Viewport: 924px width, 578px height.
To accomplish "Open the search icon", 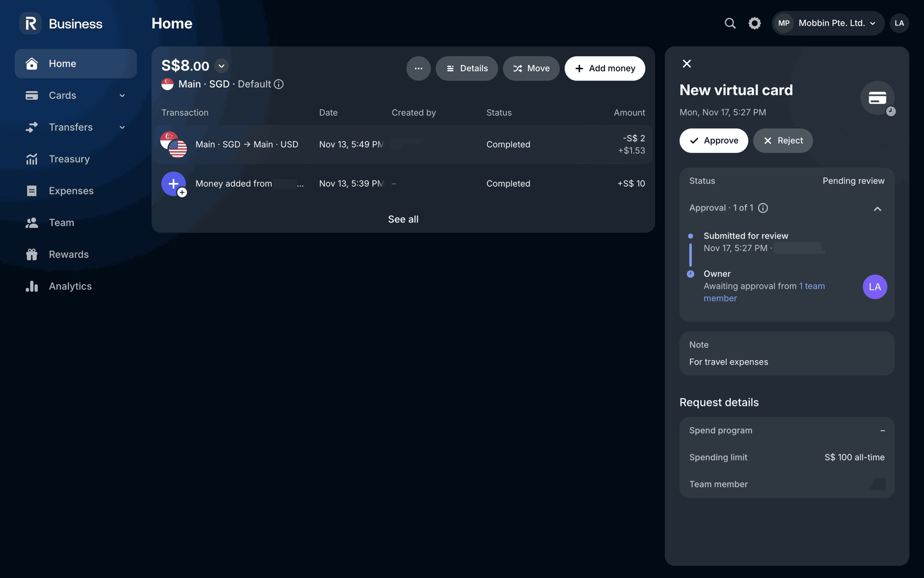I will click(730, 23).
